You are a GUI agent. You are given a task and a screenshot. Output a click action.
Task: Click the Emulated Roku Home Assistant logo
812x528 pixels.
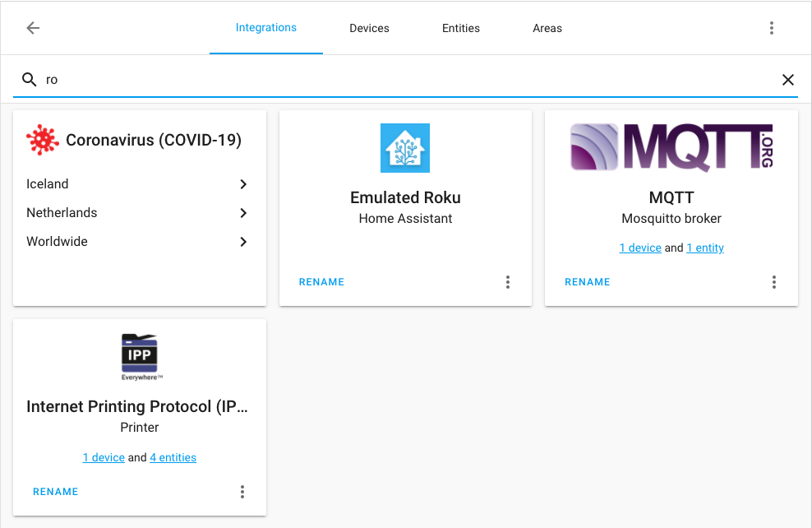tap(405, 148)
